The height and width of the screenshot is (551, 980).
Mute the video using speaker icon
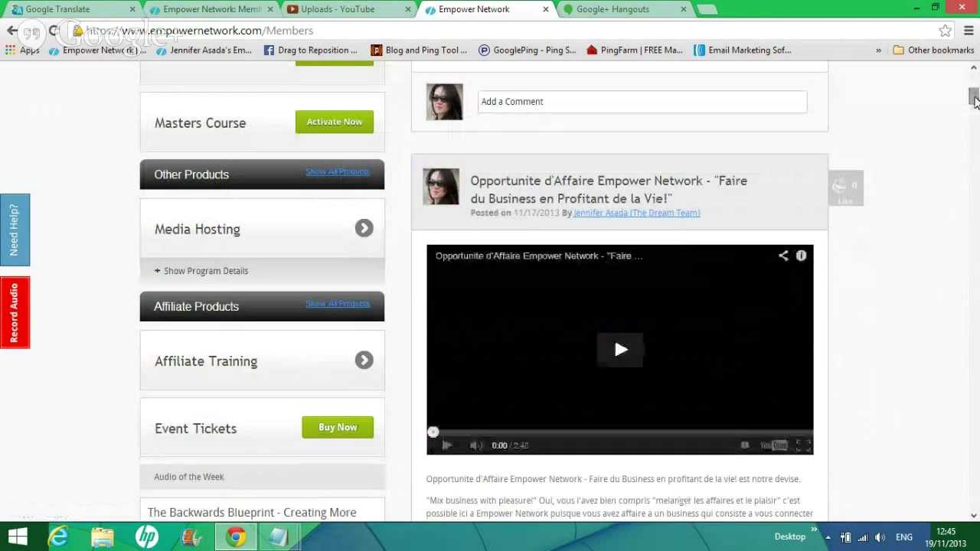[x=475, y=445]
